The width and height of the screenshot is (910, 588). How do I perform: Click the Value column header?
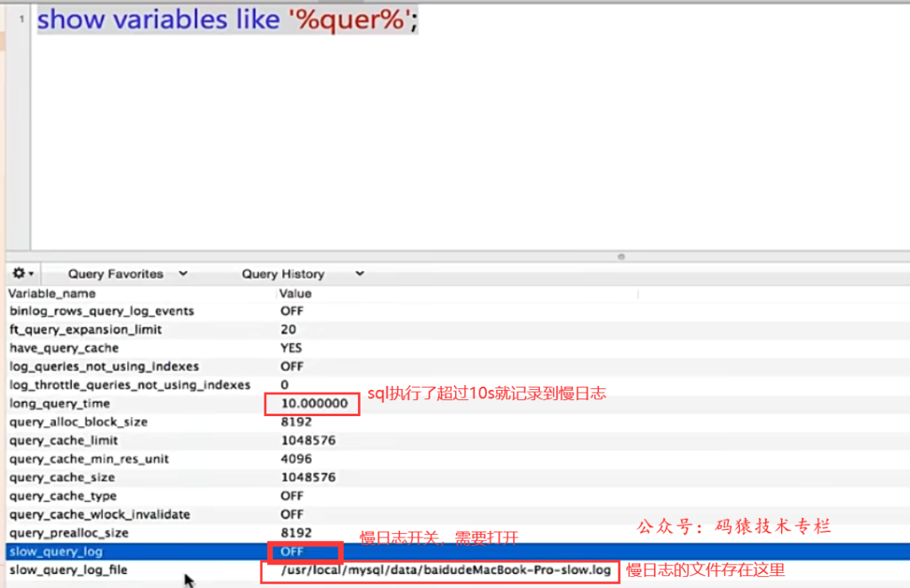click(x=295, y=293)
